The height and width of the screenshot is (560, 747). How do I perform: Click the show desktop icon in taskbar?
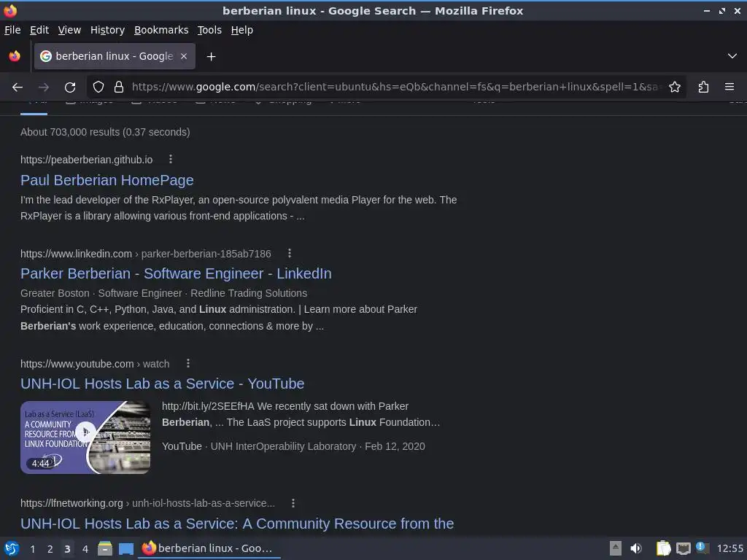tap(125, 548)
